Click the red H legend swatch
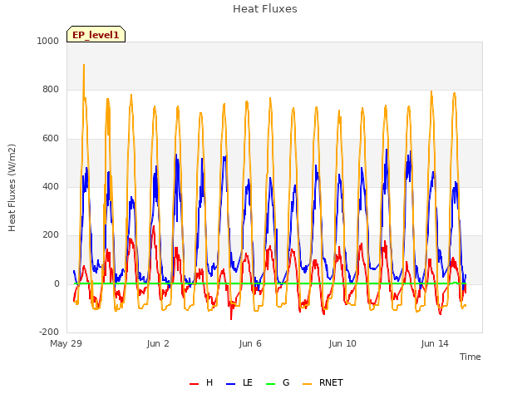The image size is (532, 399). tap(194, 384)
